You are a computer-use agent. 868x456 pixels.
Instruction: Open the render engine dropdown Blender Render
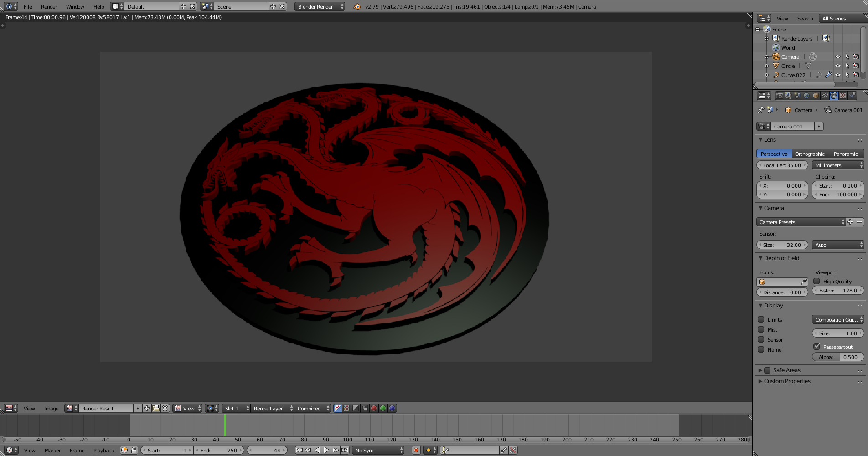[x=320, y=6]
